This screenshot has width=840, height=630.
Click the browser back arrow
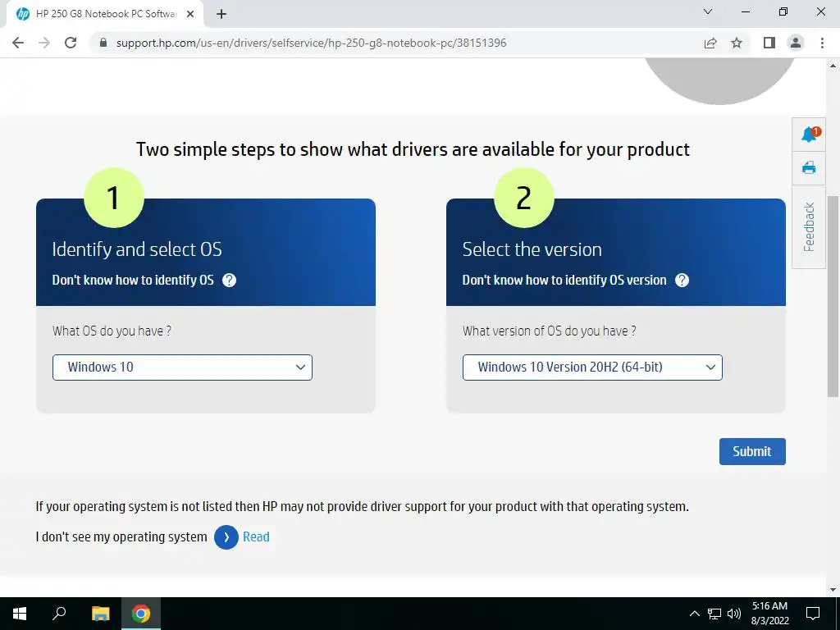pos(18,43)
